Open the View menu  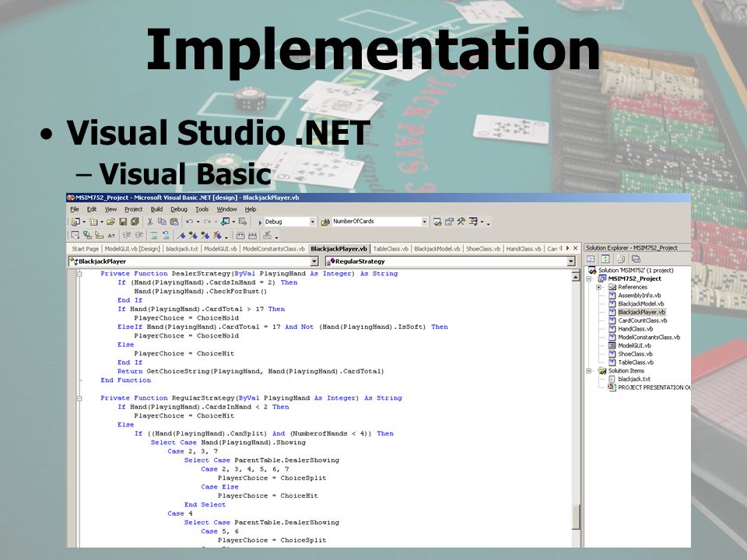coord(110,209)
